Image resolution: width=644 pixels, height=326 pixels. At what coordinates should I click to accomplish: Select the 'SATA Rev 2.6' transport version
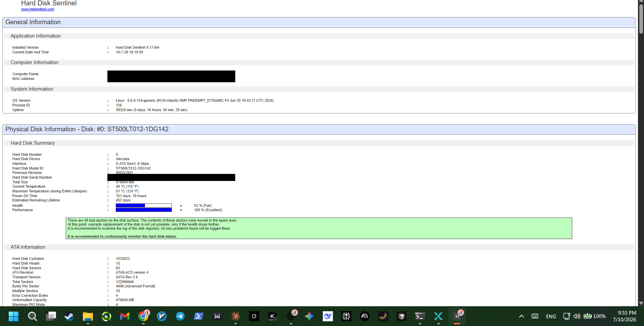(127, 277)
